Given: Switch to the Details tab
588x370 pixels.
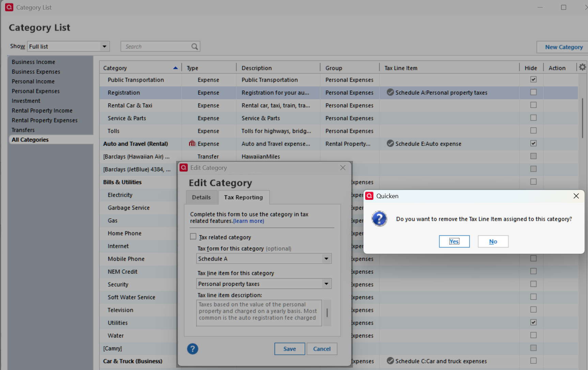Looking at the screenshot, I should click(x=201, y=197).
